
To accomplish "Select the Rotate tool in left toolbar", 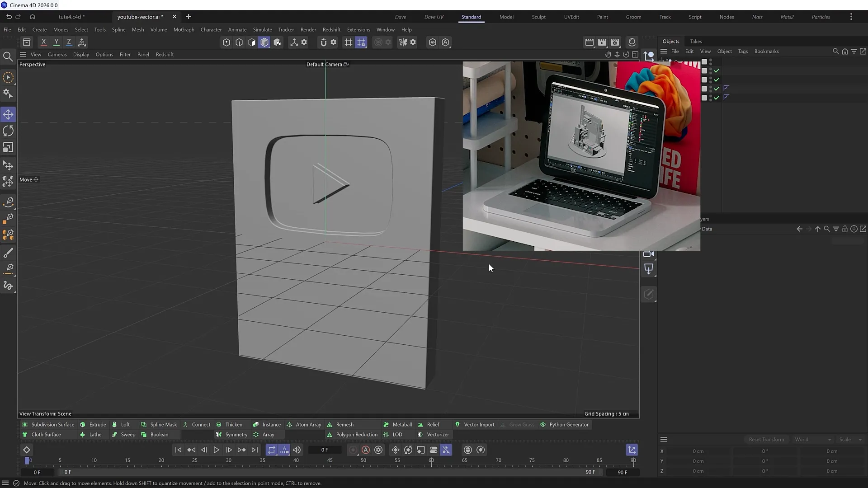I will click(x=8, y=131).
